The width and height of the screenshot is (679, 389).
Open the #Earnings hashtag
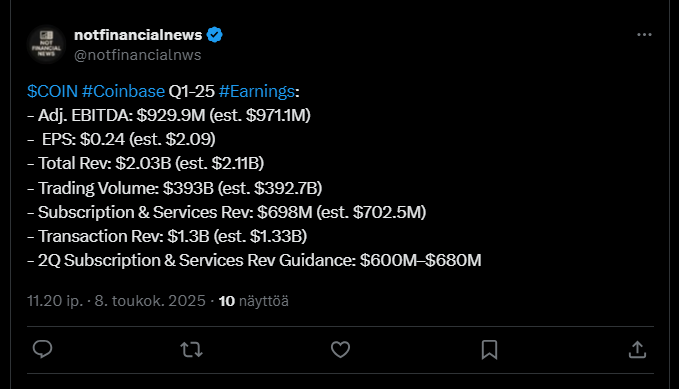(x=257, y=91)
